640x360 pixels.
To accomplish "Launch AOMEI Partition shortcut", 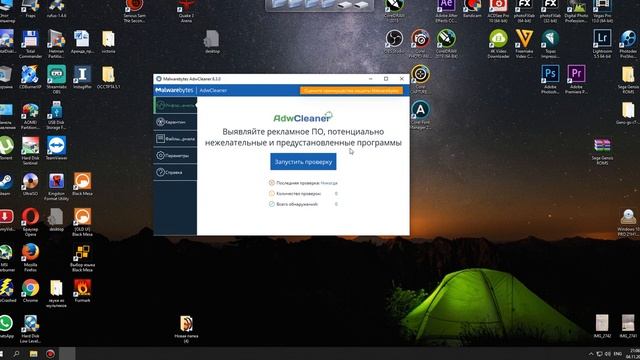I will coord(30,116).
